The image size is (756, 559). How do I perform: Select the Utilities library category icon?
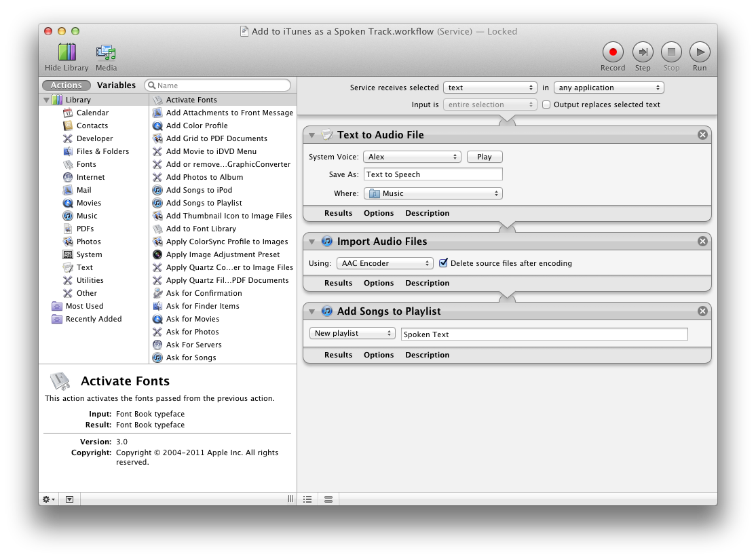click(x=68, y=280)
